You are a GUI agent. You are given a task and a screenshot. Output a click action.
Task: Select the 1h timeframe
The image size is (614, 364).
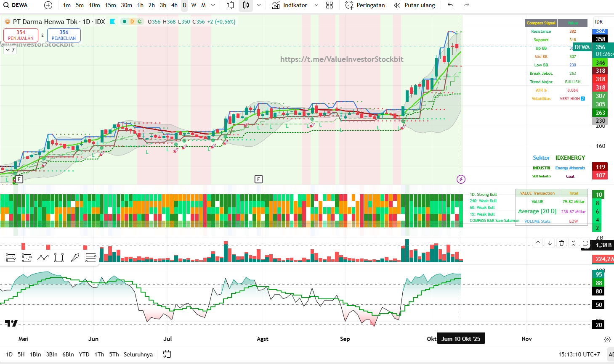click(x=140, y=5)
